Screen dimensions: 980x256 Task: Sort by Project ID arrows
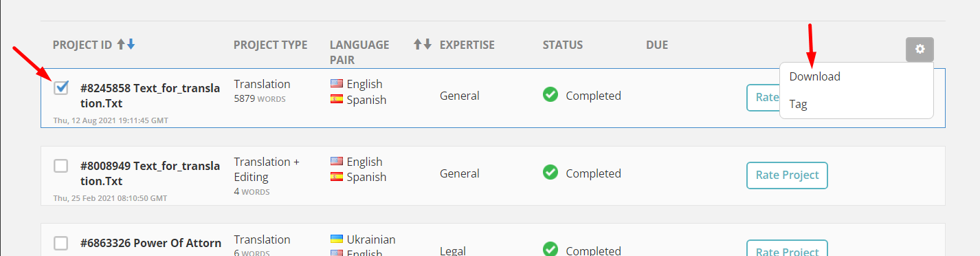coord(126,45)
